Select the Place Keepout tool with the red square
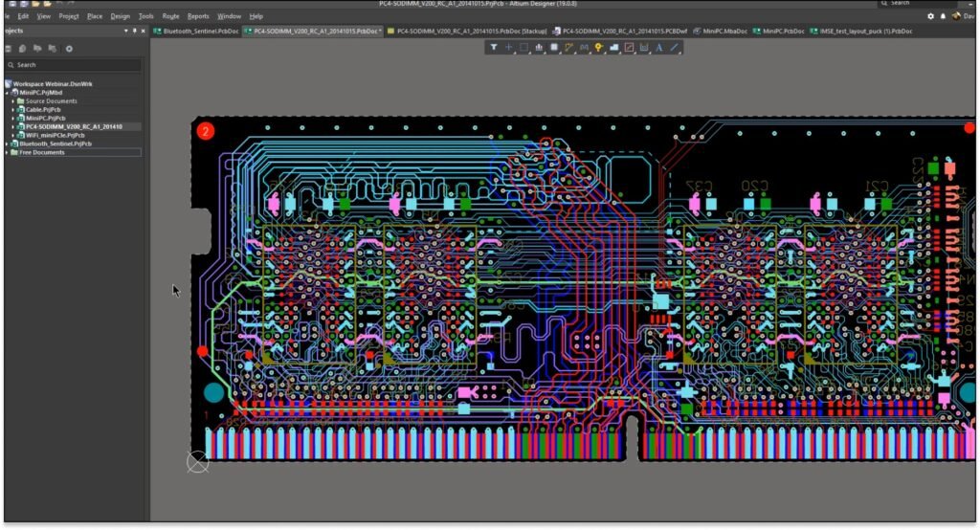The height and width of the screenshot is (530, 980). point(629,48)
